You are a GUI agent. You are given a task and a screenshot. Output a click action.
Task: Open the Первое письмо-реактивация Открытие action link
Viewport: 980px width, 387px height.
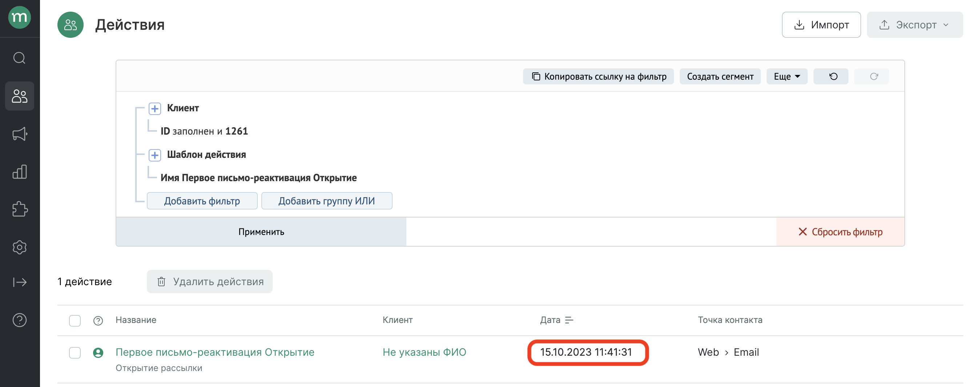(215, 352)
